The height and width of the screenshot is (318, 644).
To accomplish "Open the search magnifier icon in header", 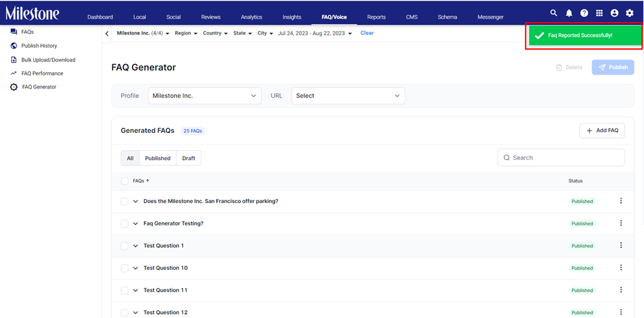I will point(554,13).
